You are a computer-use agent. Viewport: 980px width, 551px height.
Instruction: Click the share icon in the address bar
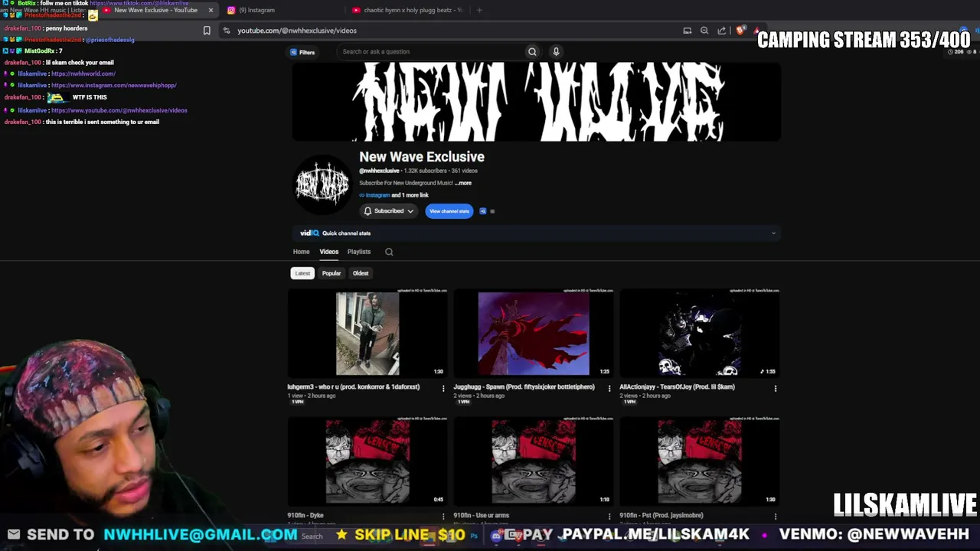722,31
